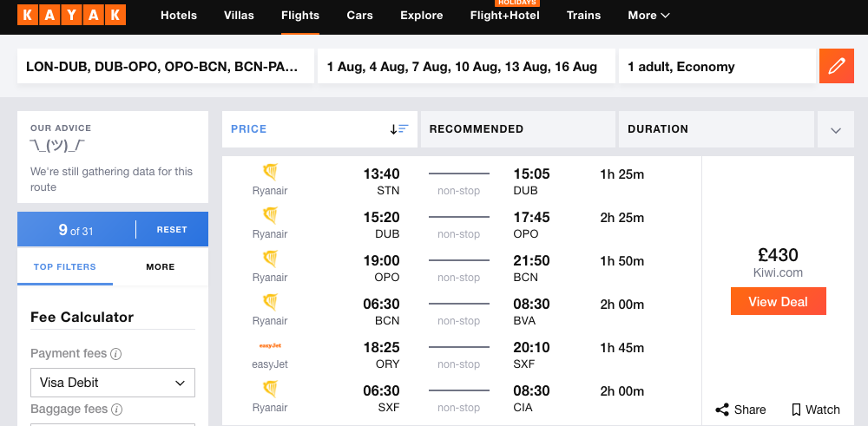Image resolution: width=868 pixels, height=426 pixels.
Task: Click the orange pencil edit search icon
Action: click(837, 67)
